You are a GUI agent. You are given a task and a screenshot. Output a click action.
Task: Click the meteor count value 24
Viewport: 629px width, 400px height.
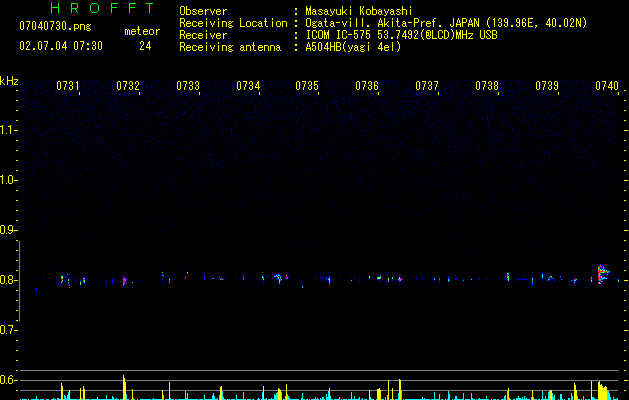click(145, 46)
